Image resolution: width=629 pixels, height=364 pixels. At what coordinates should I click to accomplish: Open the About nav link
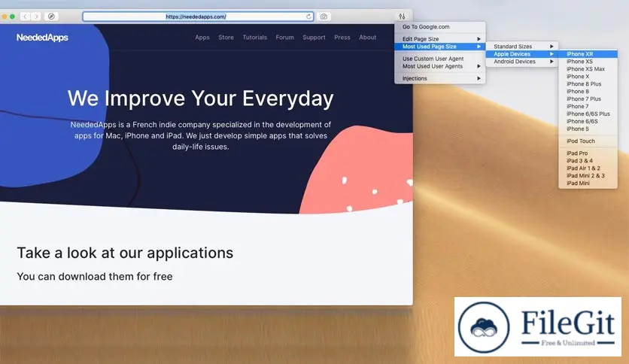367,38
